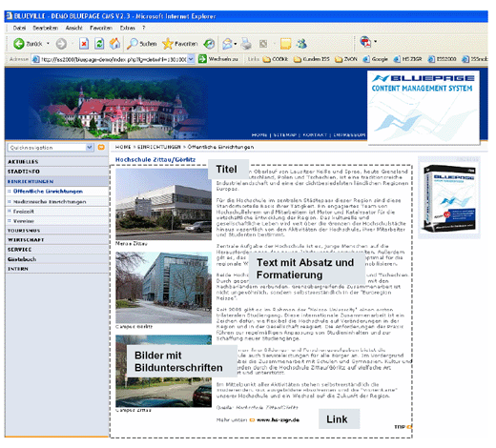Click the printer icon in toolbar
The height and width of the screenshot is (448, 496).
tap(246, 44)
